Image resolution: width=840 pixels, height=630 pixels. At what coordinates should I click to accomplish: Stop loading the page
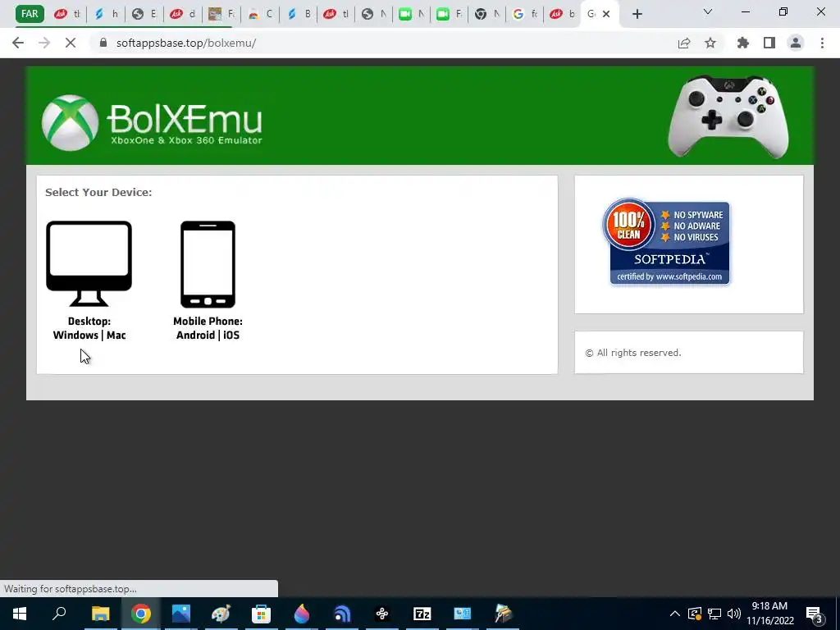pos(71,43)
